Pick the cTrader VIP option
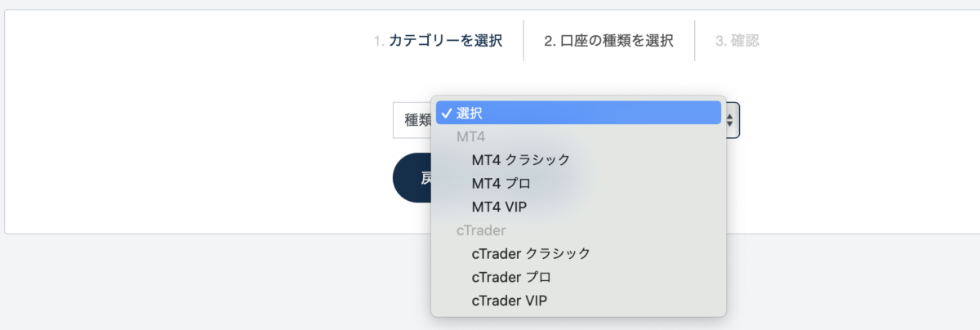The image size is (980, 330). pyautogui.click(x=509, y=301)
